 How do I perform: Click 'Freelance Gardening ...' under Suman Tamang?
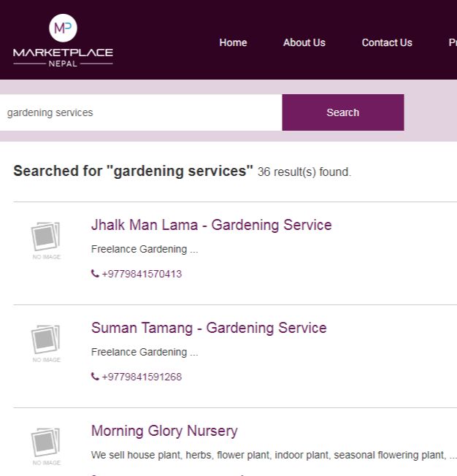[145, 352]
